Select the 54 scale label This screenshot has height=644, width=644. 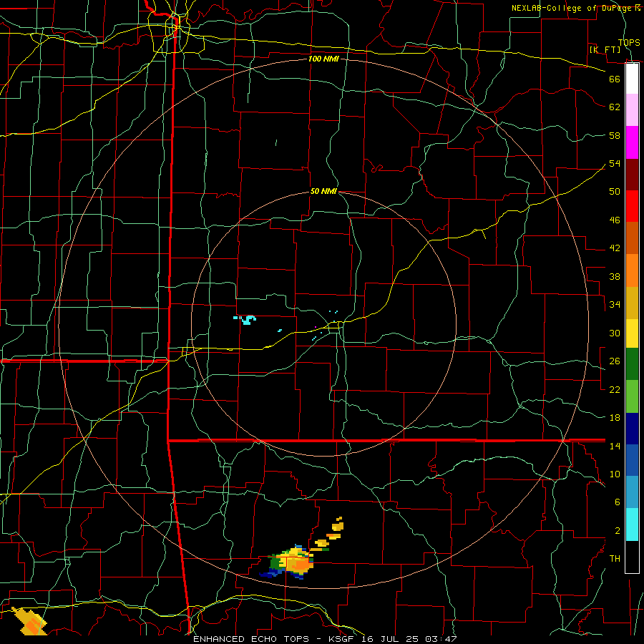(x=615, y=163)
